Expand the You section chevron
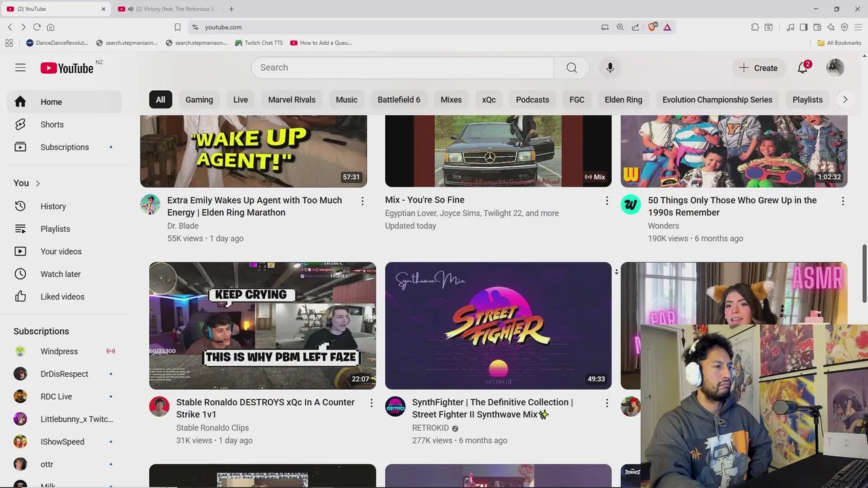This screenshot has height=488, width=868. point(38,183)
